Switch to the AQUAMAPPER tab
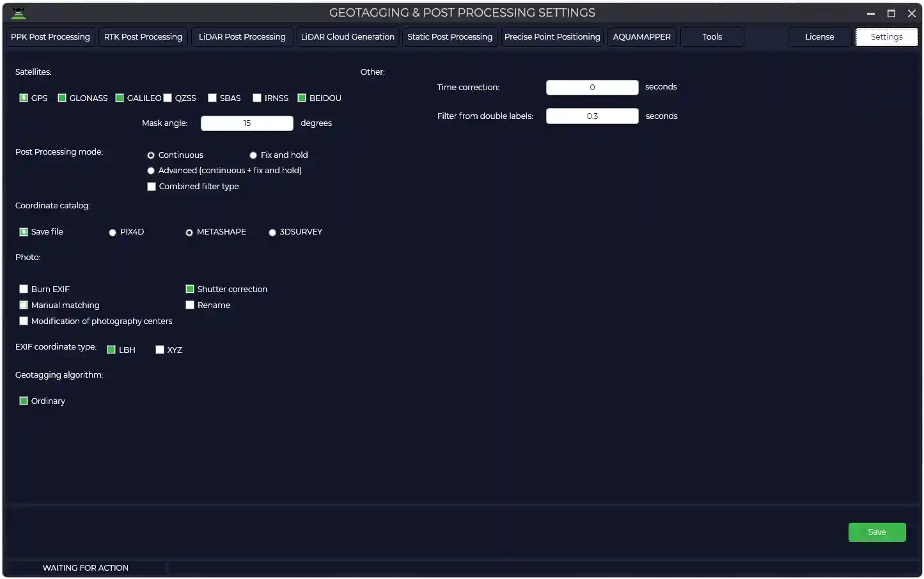This screenshot has height=579, width=924. [x=642, y=37]
